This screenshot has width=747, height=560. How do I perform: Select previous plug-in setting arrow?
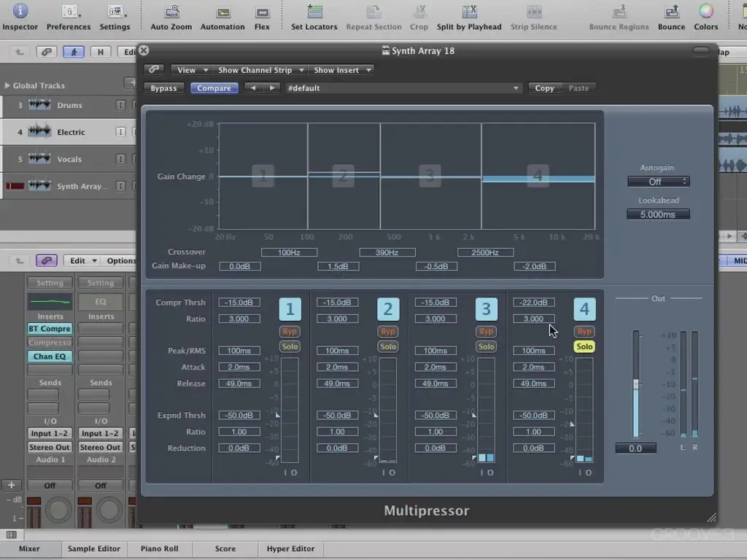(253, 88)
